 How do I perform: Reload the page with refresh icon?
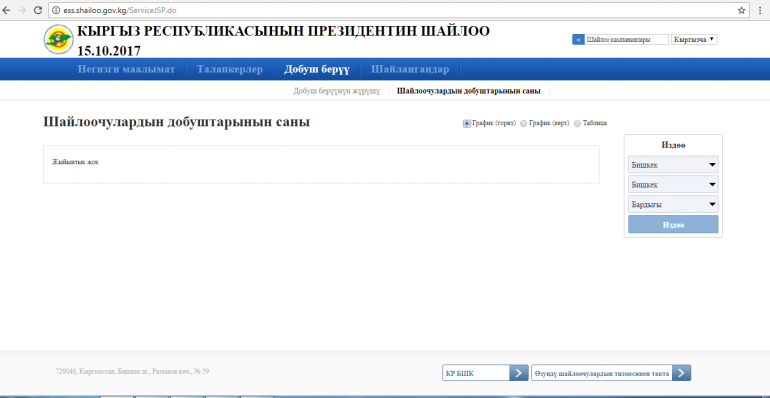coord(37,10)
